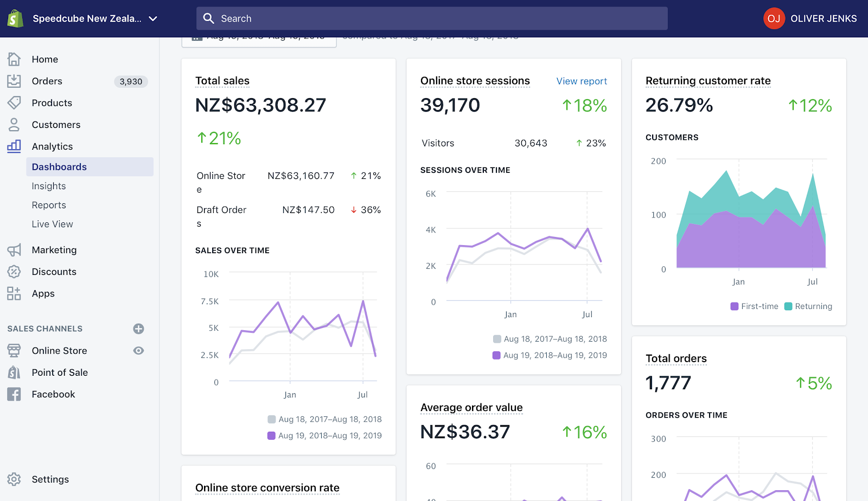Open the Oliver Jenks account menu
Viewport: 868px width, 501px height.
point(810,18)
